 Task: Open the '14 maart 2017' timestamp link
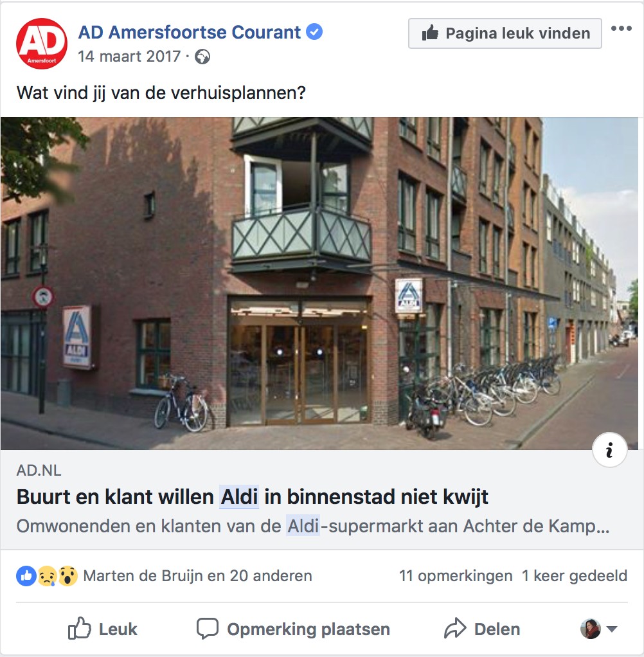[129, 57]
